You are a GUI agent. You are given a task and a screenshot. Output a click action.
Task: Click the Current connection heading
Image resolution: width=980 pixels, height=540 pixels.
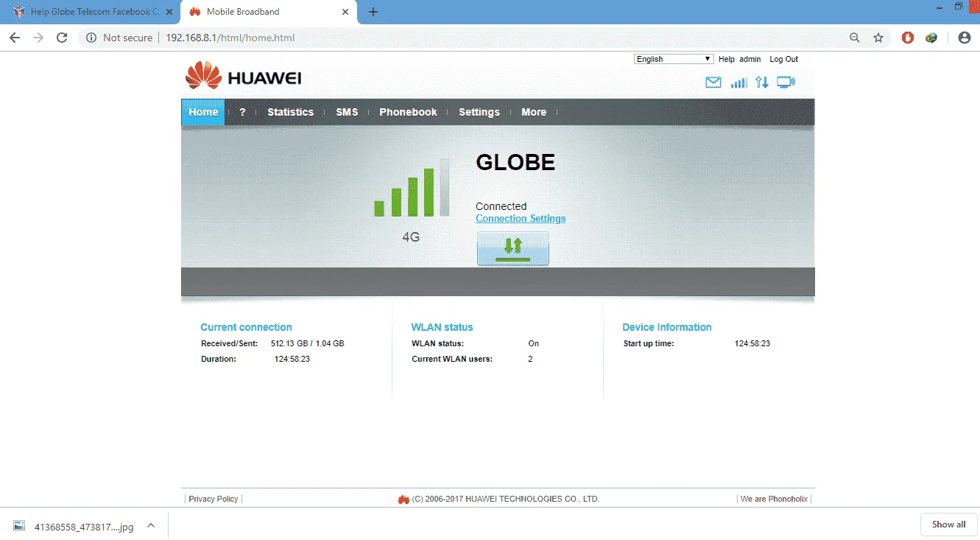pyautogui.click(x=247, y=327)
